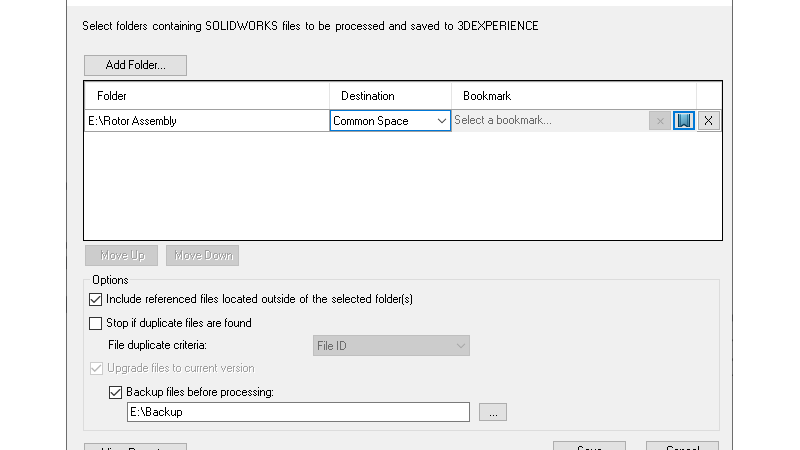Click the Save button
This screenshot has height=450, width=800.
589,446
